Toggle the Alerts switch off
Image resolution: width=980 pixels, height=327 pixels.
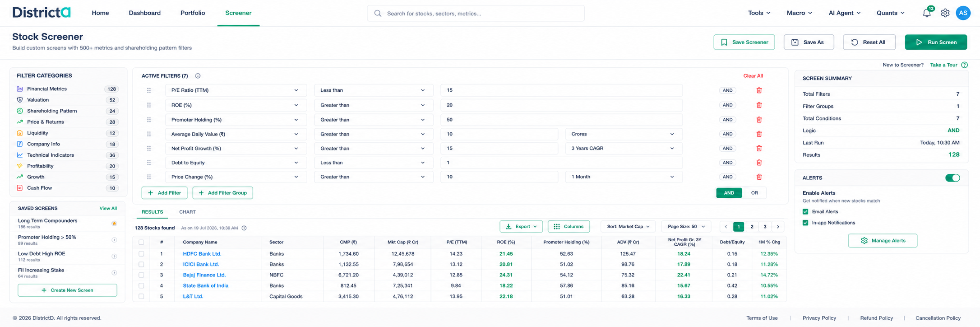[x=952, y=178]
